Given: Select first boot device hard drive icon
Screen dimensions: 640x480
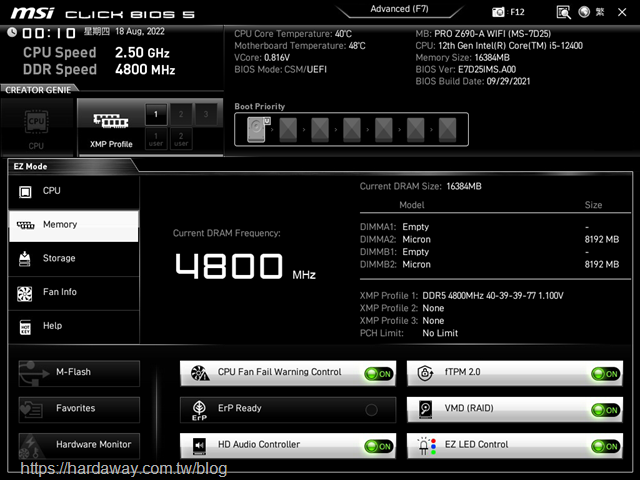Looking at the screenshot, I should pos(258,129).
